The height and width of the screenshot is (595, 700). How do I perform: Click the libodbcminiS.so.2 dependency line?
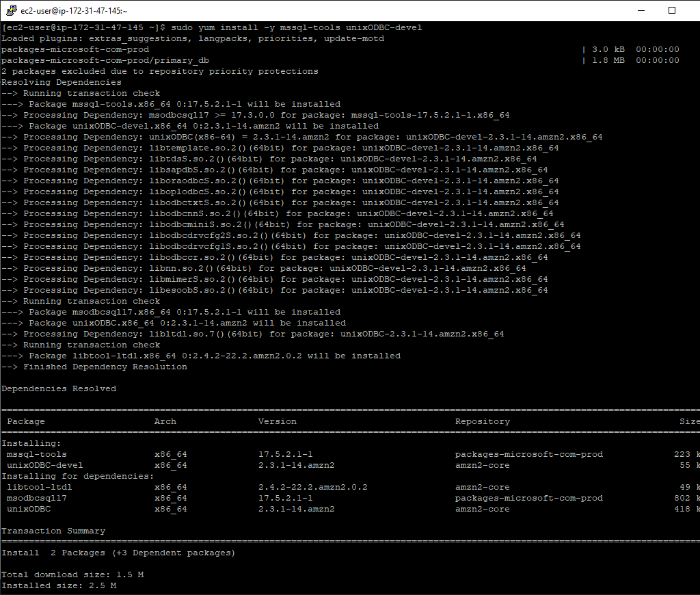pyautogui.click(x=282, y=225)
